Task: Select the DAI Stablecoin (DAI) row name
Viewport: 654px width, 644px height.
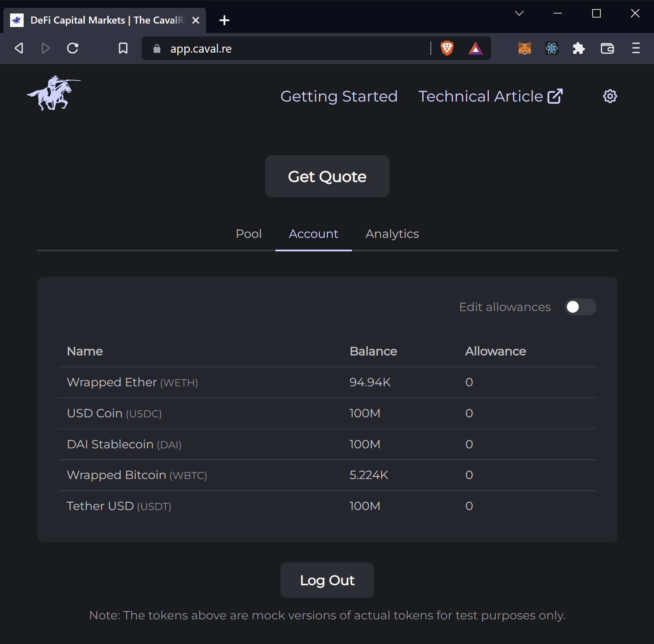Action: [124, 444]
